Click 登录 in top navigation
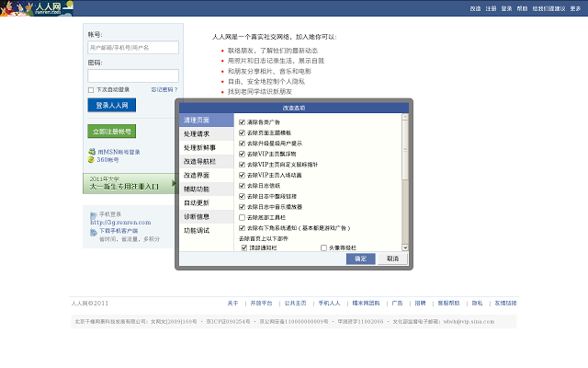The image size is (588, 368). click(506, 8)
